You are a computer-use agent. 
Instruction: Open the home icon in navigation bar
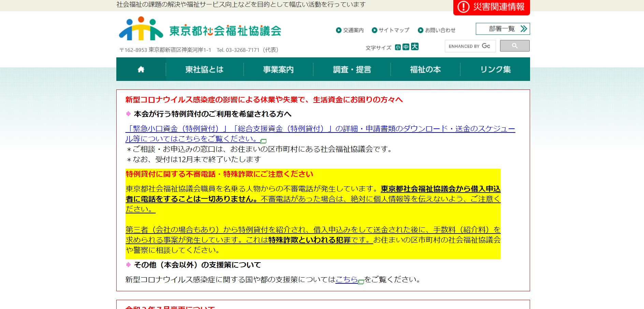coord(141,69)
